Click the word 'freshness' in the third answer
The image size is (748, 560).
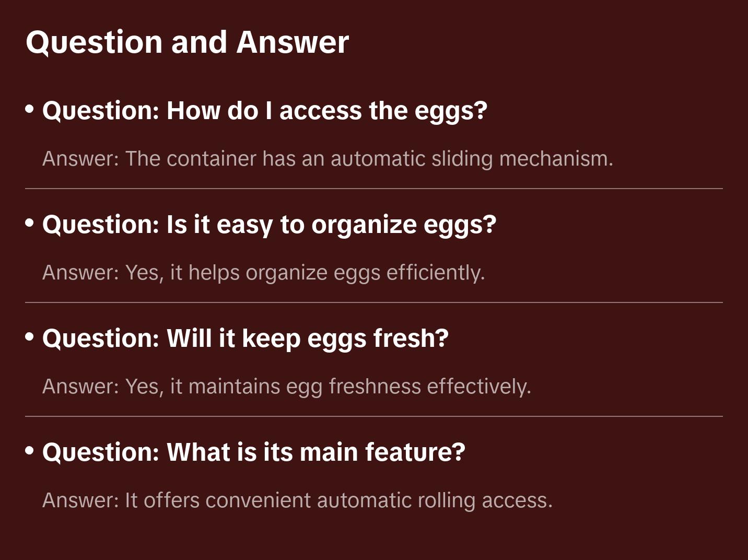click(375, 387)
